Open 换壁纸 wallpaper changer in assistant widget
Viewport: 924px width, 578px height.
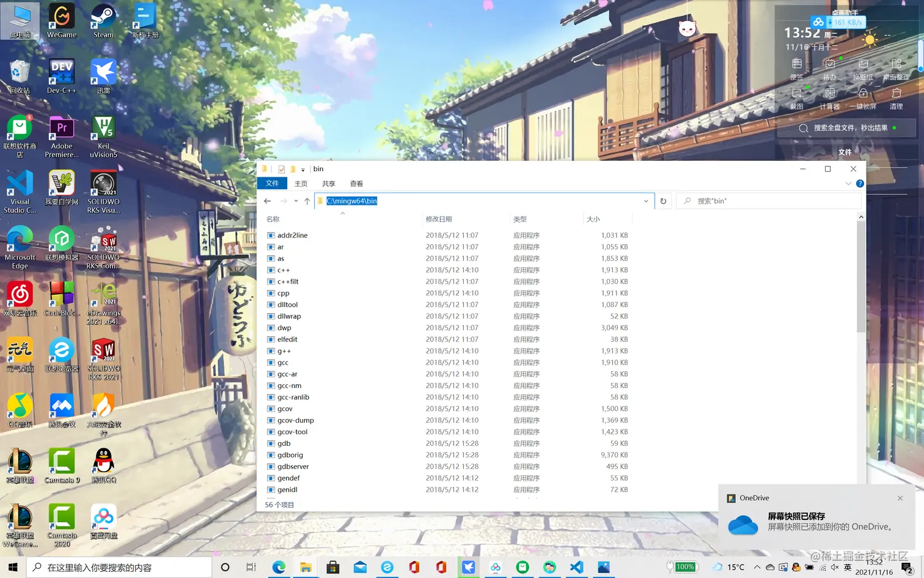pos(863,69)
